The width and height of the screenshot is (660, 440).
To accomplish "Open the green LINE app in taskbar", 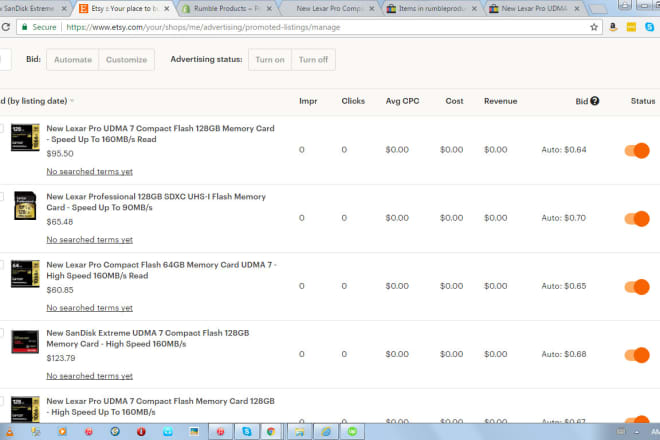I will [352, 432].
